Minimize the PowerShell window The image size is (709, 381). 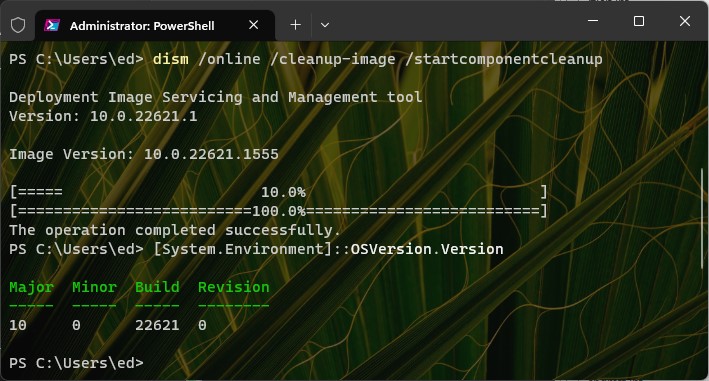pyautogui.click(x=593, y=21)
